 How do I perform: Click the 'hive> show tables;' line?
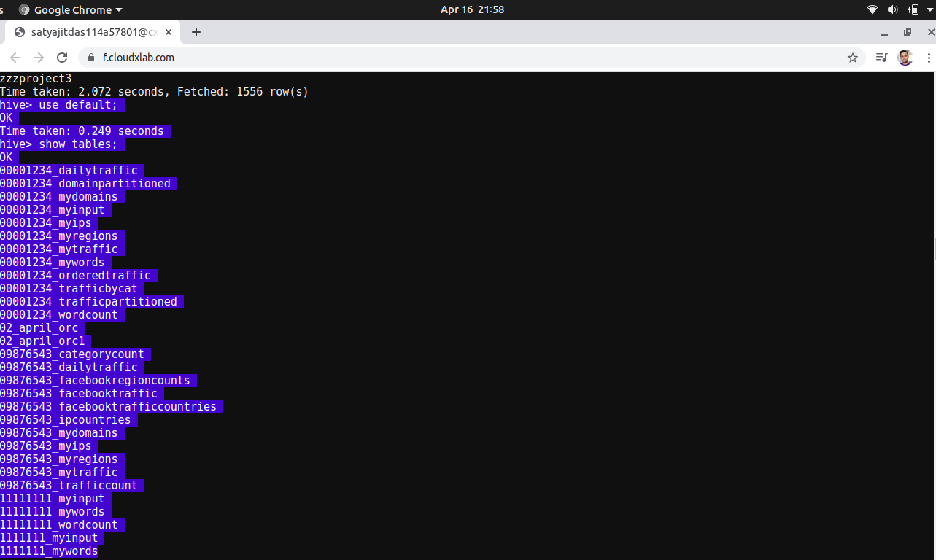coord(58,144)
